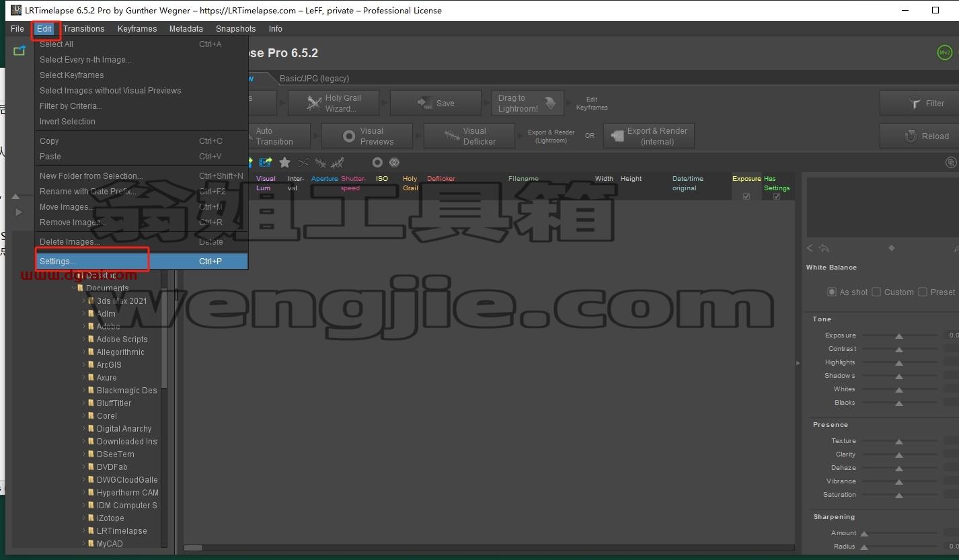Click Export & Render (internal) button
This screenshot has height=560, width=959.
click(x=649, y=136)
